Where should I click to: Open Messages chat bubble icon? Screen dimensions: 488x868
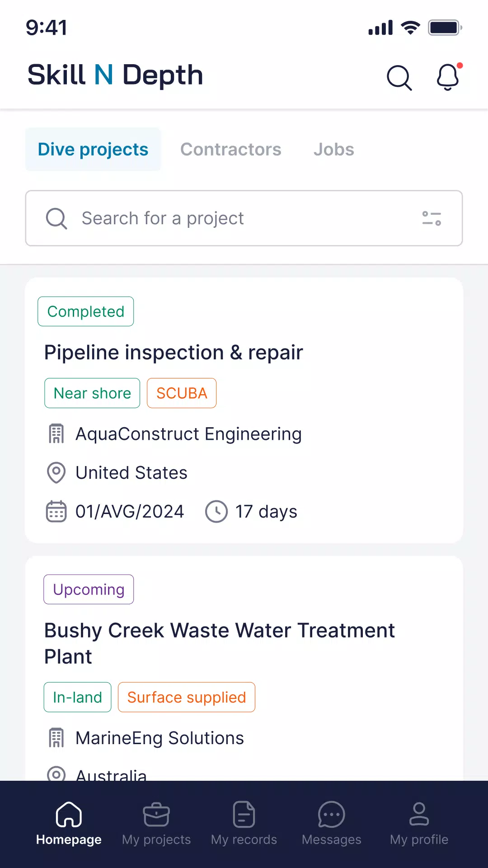tap(332, 814)
